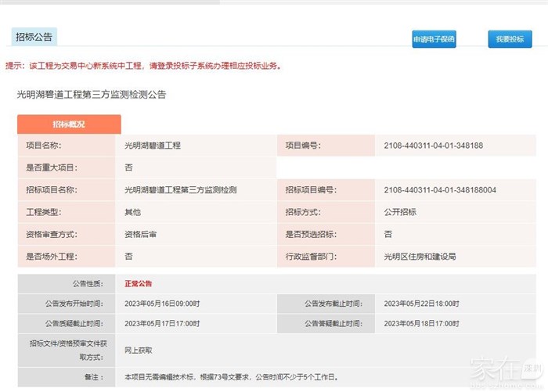Image resolution: width=548 pixels, height=392 pixels.
Task: Click the title 光明湖碧道工程第三方监测检测公告
Action: 92,95
